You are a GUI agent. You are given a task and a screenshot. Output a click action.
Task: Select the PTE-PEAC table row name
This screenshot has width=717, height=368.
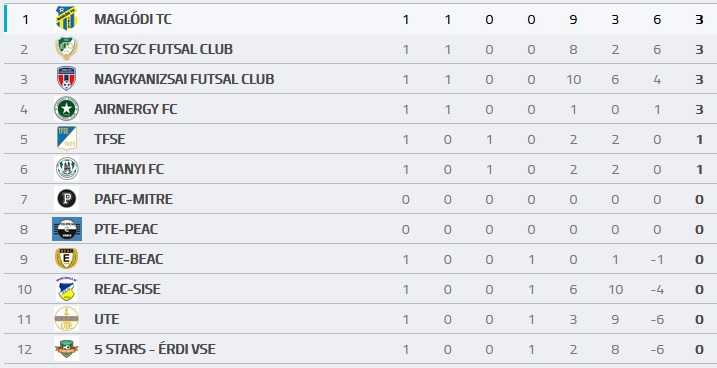(126, 229)
